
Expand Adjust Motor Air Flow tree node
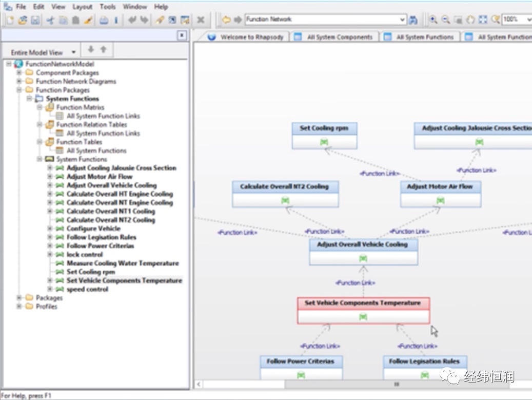(50, 176)
